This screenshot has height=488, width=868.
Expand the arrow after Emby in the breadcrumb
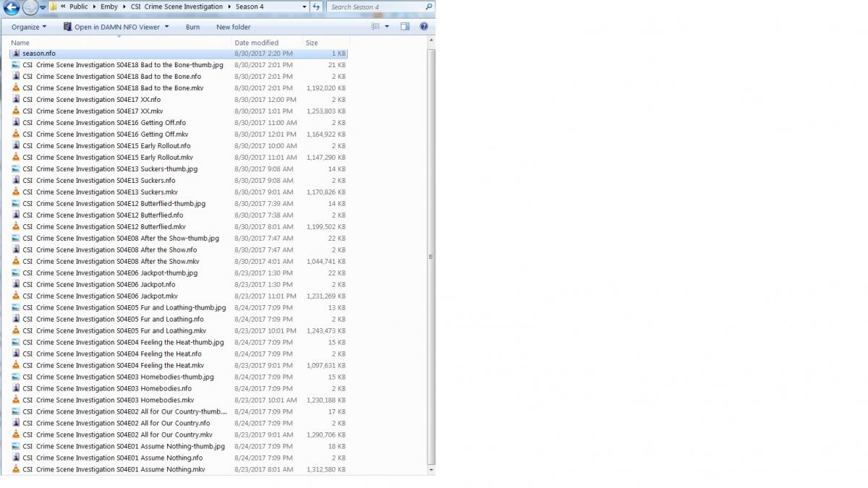click(124, 7)
